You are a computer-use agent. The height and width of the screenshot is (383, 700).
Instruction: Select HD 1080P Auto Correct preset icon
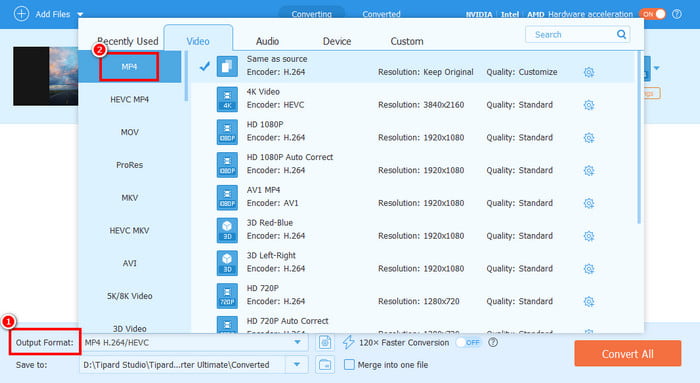pos(227,164)
